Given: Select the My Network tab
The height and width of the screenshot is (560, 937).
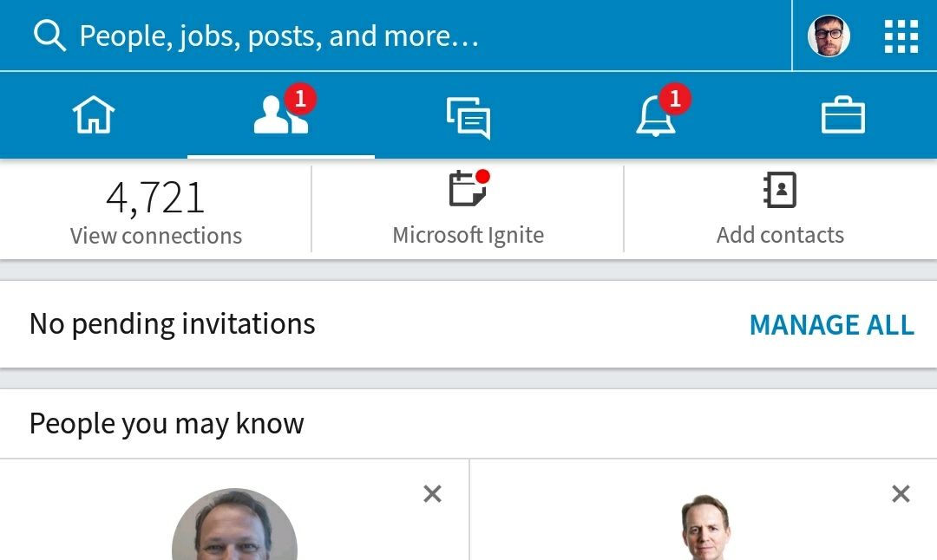Looking at the screenshot, I should [281, 114].
